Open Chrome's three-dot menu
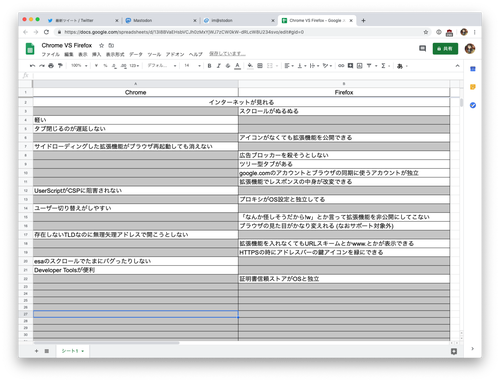The width and height of the screenshot is (500, 382). point(474,32)
